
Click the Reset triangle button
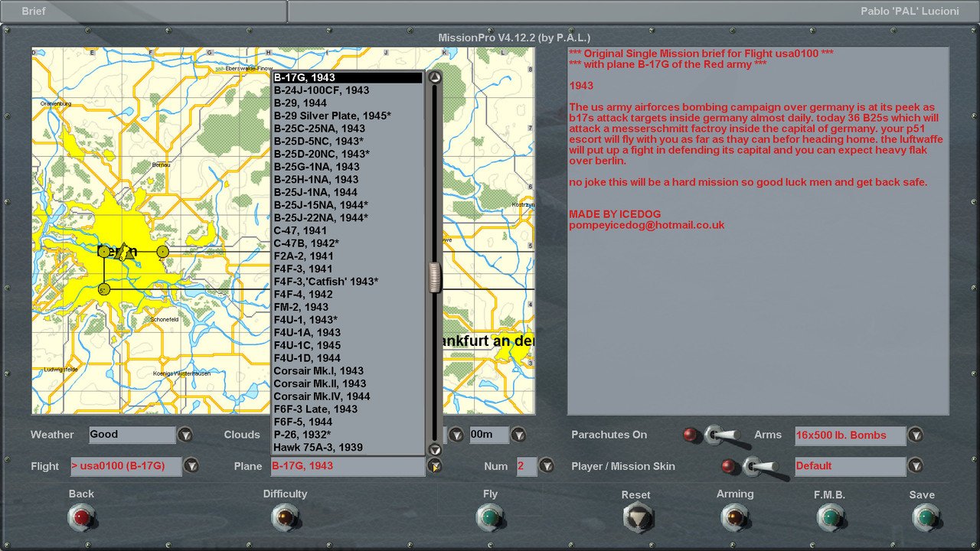635,518
